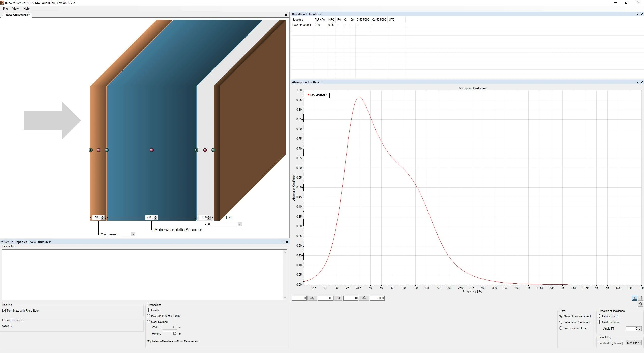Remove the Air layer
644x353 pixels.
click(205, 150)
